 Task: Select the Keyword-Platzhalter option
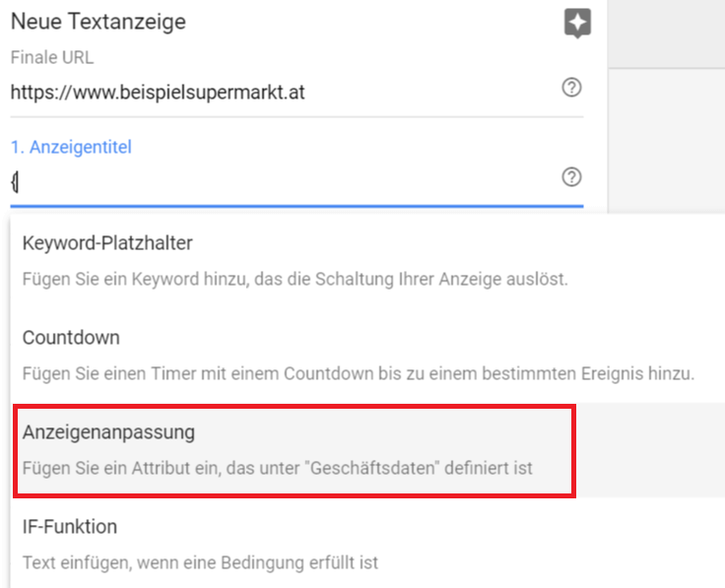(x=108, y=243)
